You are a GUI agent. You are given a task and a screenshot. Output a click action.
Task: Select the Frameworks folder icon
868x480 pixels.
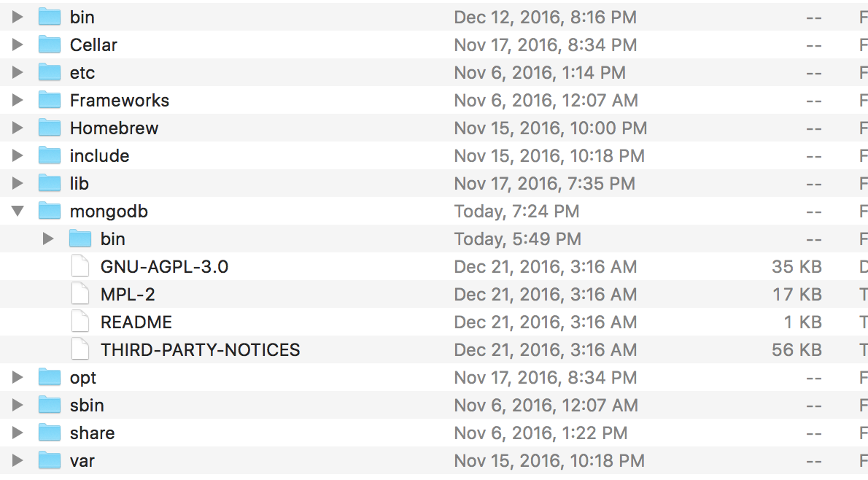tap(50, 100)
